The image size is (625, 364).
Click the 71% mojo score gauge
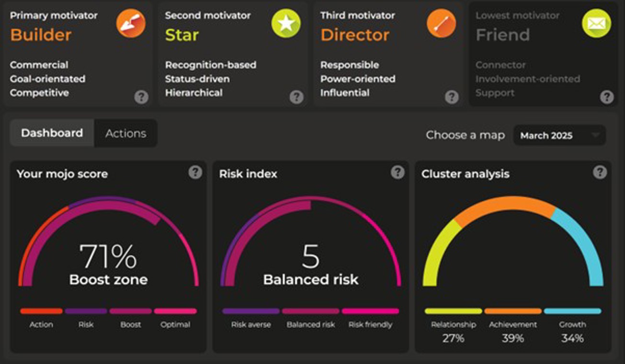[108, 256]
